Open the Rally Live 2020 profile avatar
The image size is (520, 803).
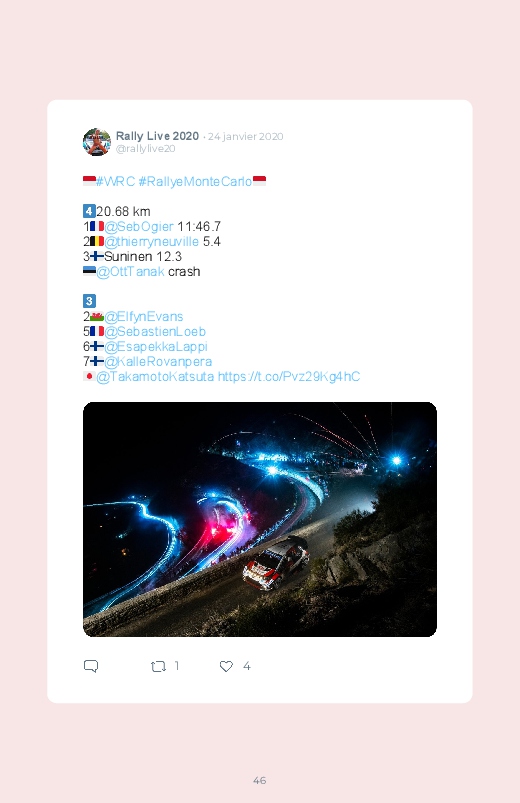[97, 142]
